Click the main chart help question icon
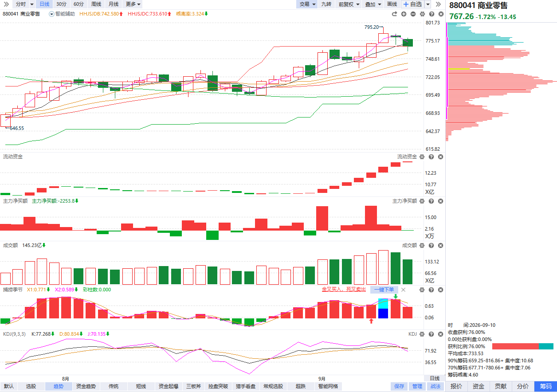557x392 pixels. 431,14
